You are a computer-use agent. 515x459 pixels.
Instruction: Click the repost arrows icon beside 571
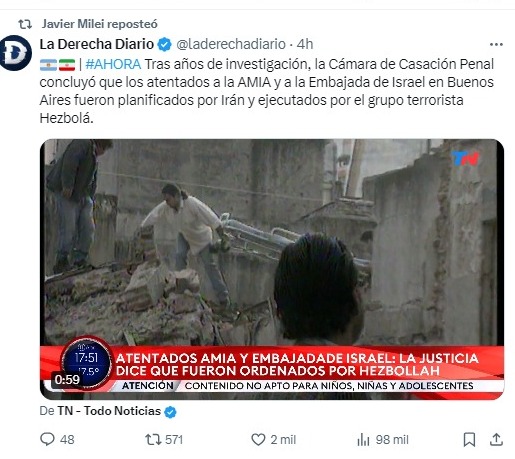click(153, 439)
